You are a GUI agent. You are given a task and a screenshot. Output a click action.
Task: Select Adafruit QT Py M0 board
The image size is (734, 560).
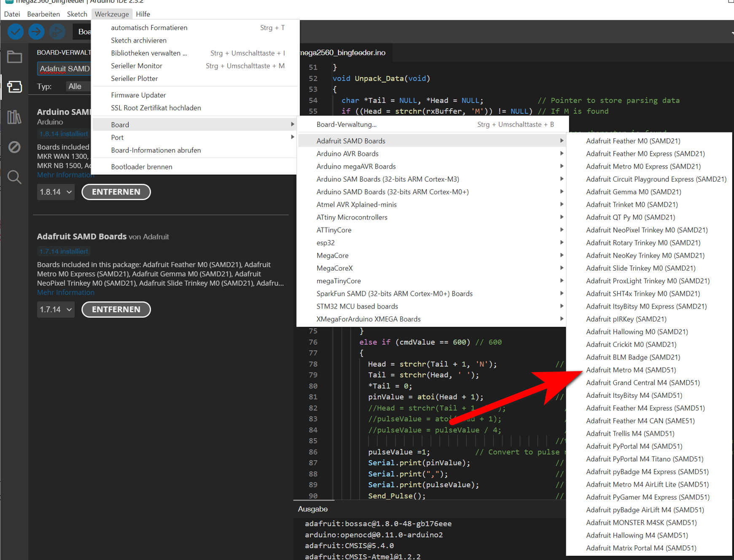649,217
